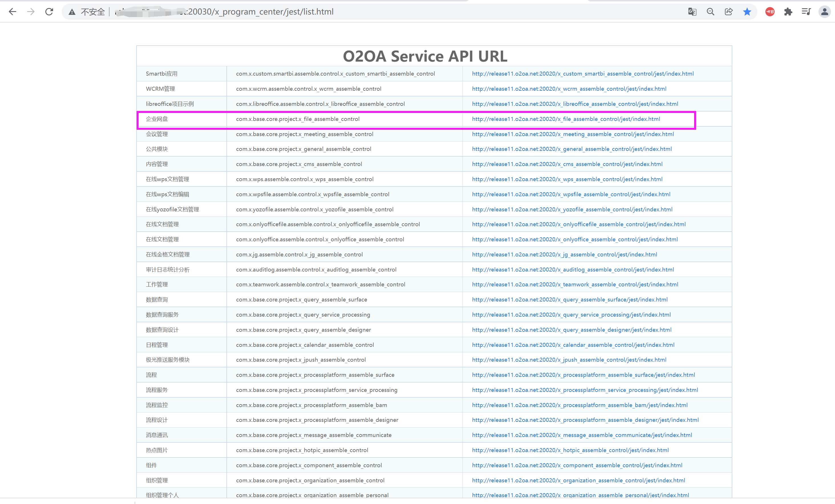Reload the current page
Screen dimensions: 835x504
[49, 12]
